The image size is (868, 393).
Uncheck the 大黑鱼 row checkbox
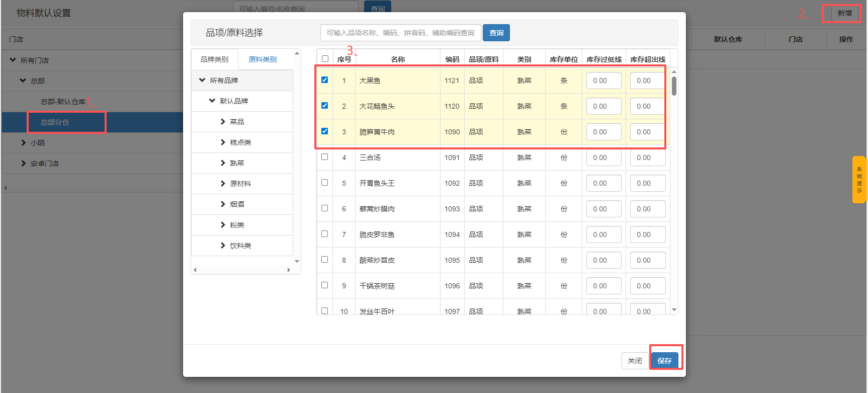[325, 80]
